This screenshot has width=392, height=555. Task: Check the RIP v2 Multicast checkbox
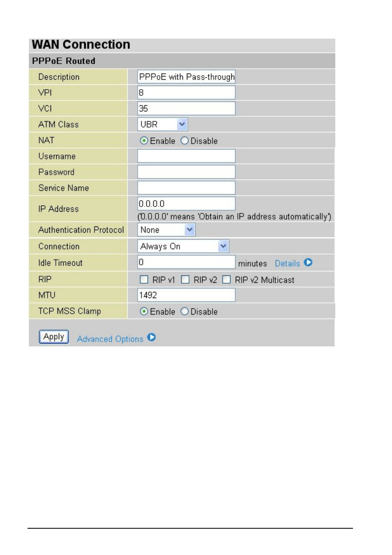(x=226, y=280)
